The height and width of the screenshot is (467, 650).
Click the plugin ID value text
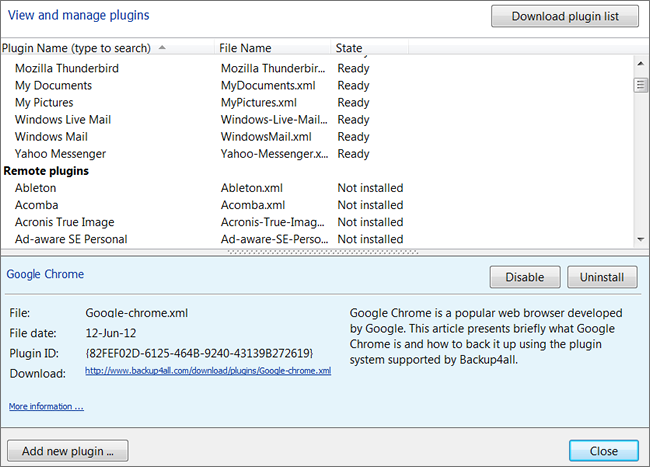tap(199, 353)
